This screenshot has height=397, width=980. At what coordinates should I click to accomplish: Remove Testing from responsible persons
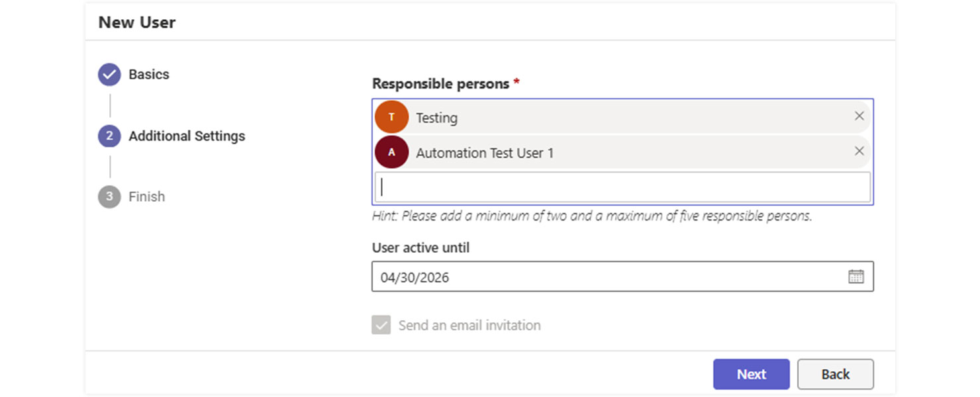pyautogui.click(x=859, y=116)
